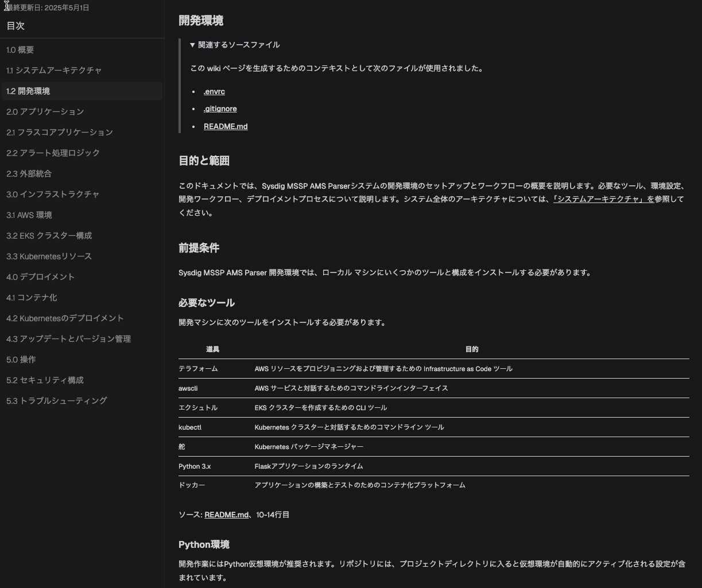Viewport: 702px width, 588px height.
Task: Click the 目的と範囲 heading
Action: 204,161
